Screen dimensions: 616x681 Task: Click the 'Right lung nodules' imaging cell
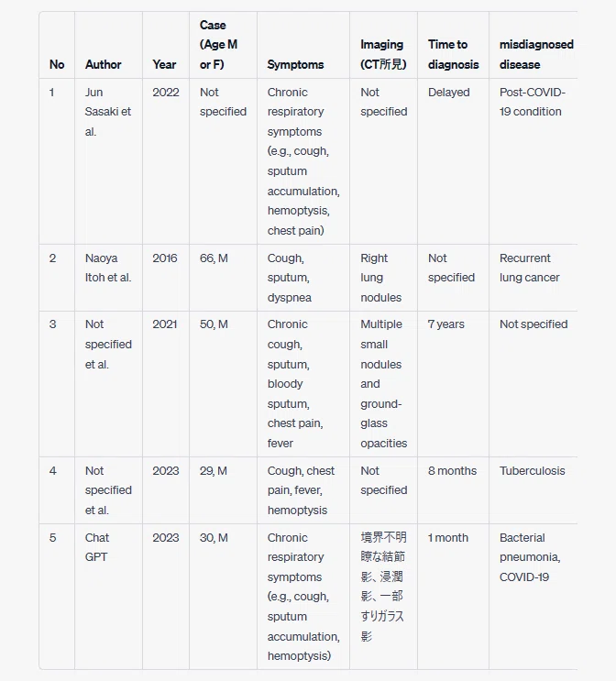(x=380, y=278)
